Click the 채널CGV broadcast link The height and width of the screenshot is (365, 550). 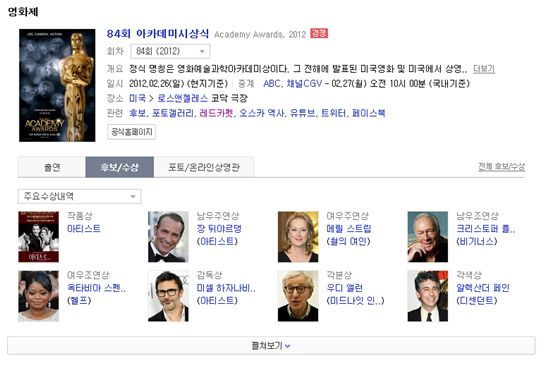pos(304,83)
